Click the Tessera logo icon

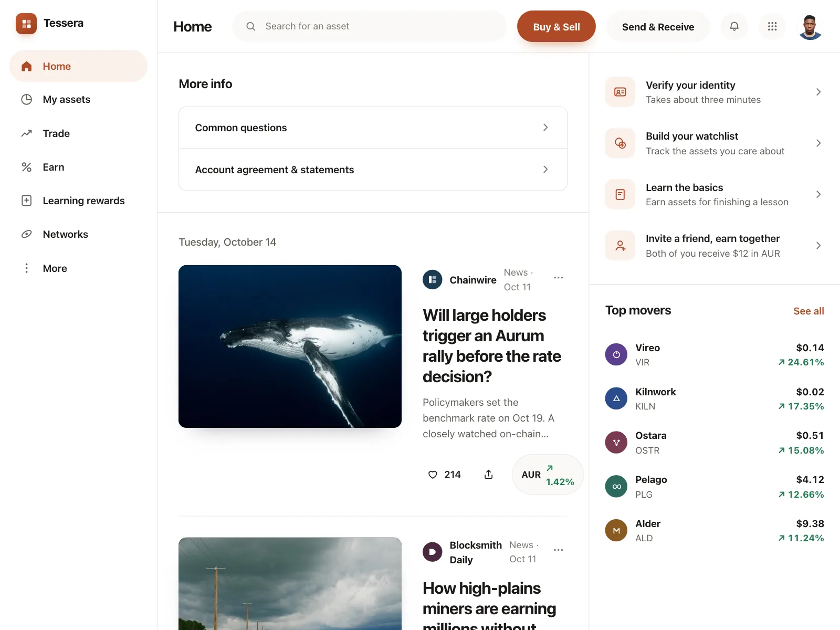pyautogui.click(x=26, y=24)
